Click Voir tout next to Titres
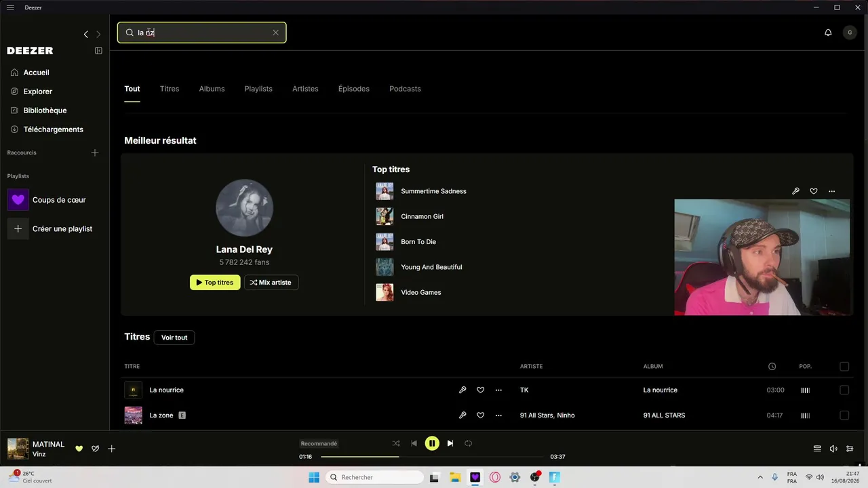The width and height of the screenshot is (868, 488). [x=174, y=338]
